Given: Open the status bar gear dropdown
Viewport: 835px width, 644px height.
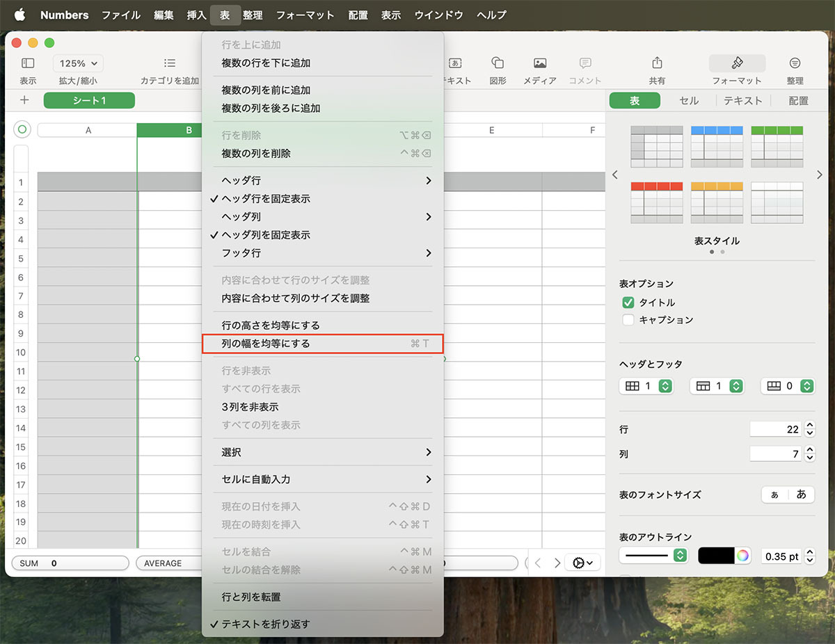Looking at the screenshot, I should [582, 563].
